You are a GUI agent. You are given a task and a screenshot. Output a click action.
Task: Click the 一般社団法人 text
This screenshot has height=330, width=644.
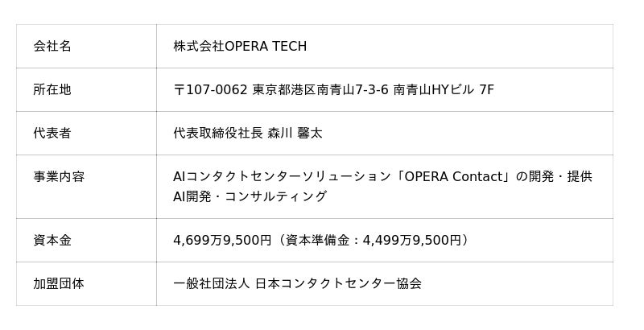coord(211,284)
